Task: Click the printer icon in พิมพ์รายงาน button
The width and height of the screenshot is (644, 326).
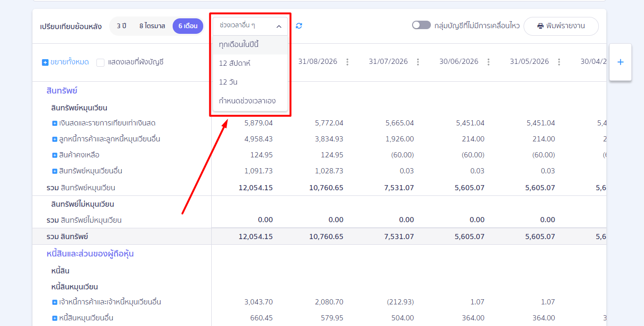Action: (541, 26)
